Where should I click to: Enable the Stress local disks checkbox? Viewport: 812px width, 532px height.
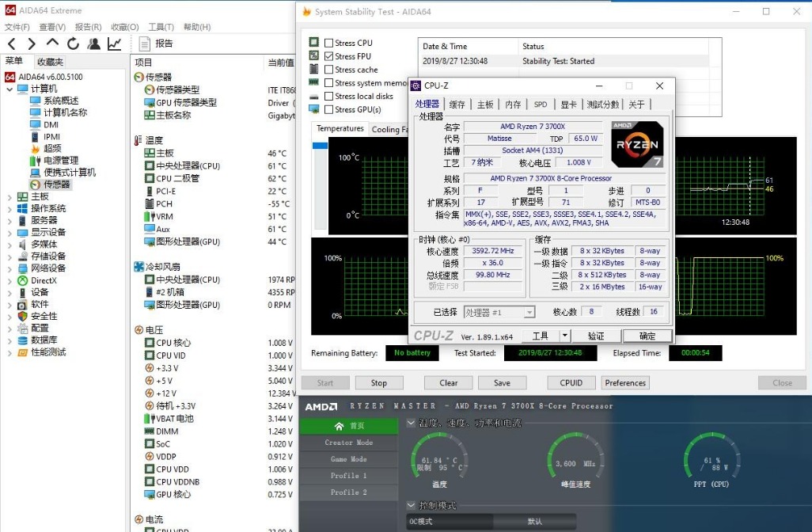328,97
